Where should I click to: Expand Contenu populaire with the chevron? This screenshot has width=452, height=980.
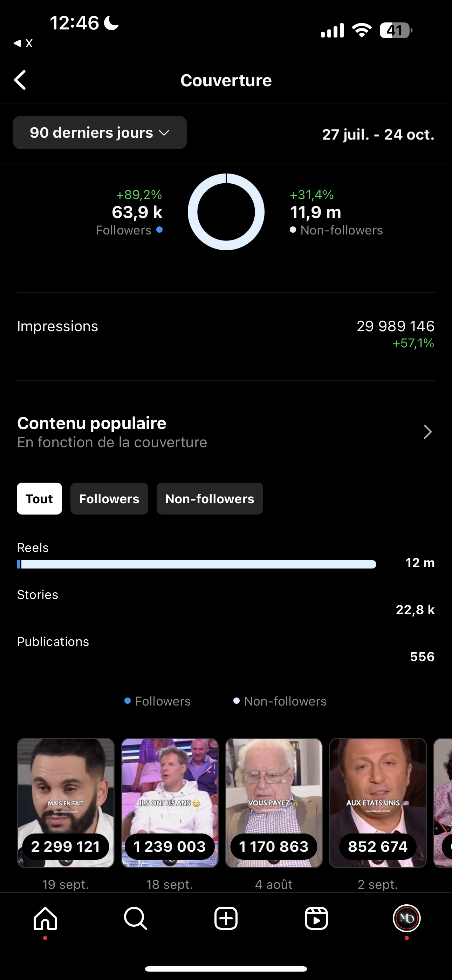tap(428, 432)
